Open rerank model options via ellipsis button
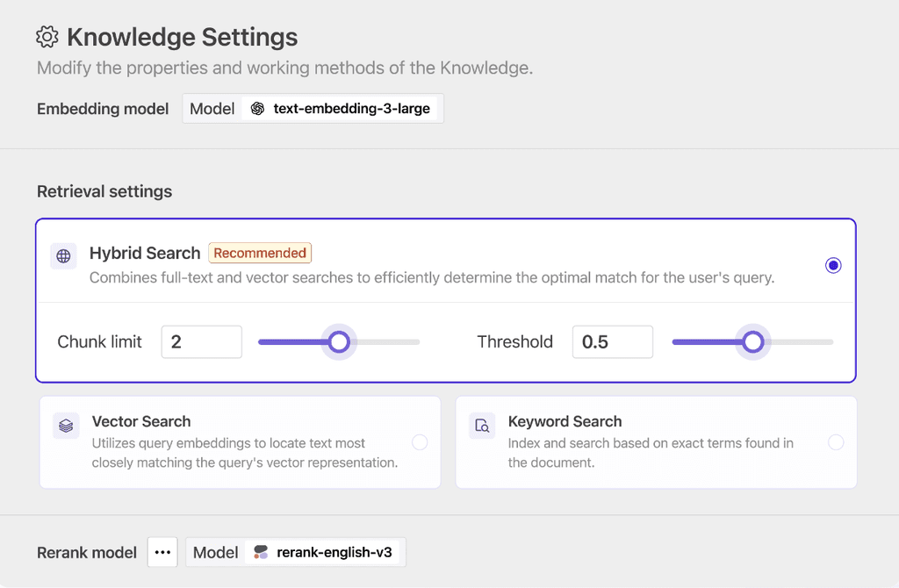 (162, 552)
